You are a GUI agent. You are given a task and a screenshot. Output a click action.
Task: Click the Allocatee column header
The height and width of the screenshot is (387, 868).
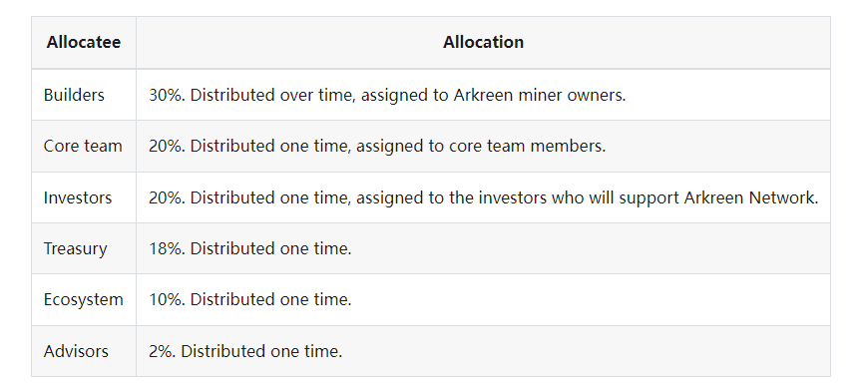(x=84, y=43)
